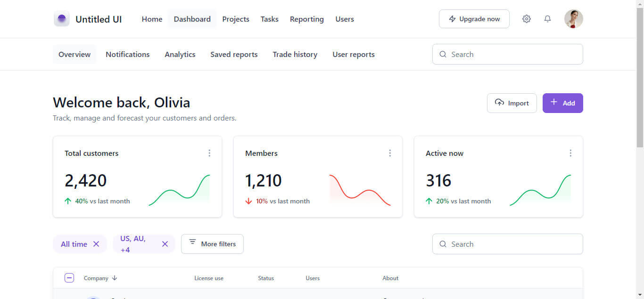Click 20% vs last month text

coord(463,201)
